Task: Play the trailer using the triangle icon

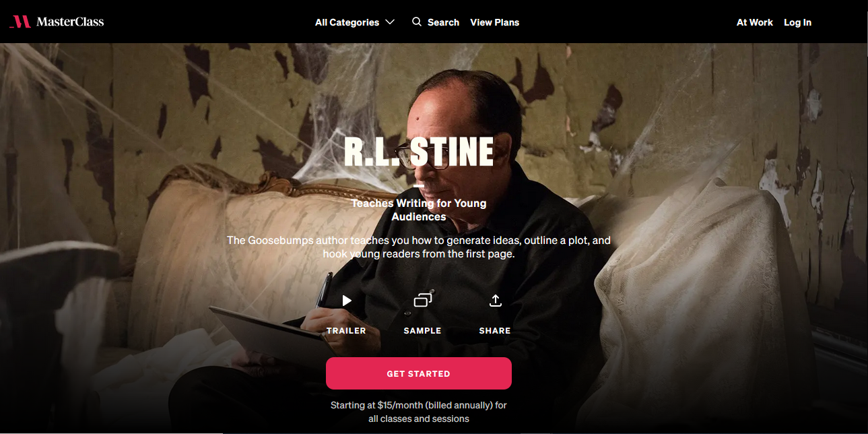Action: point(346,301)
